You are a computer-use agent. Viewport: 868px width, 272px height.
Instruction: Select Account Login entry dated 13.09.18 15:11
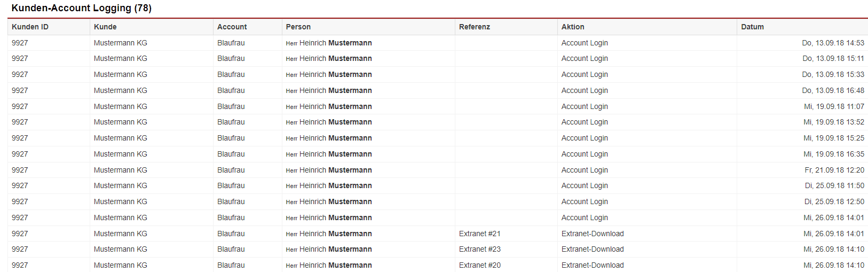(585, 58)
